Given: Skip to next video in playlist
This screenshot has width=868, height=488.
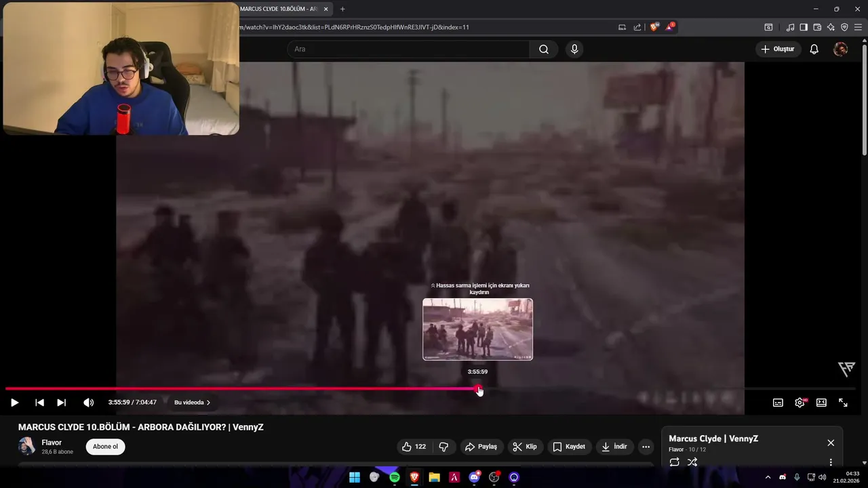Looking at the screenshot, I should click(x=61, y=403).
